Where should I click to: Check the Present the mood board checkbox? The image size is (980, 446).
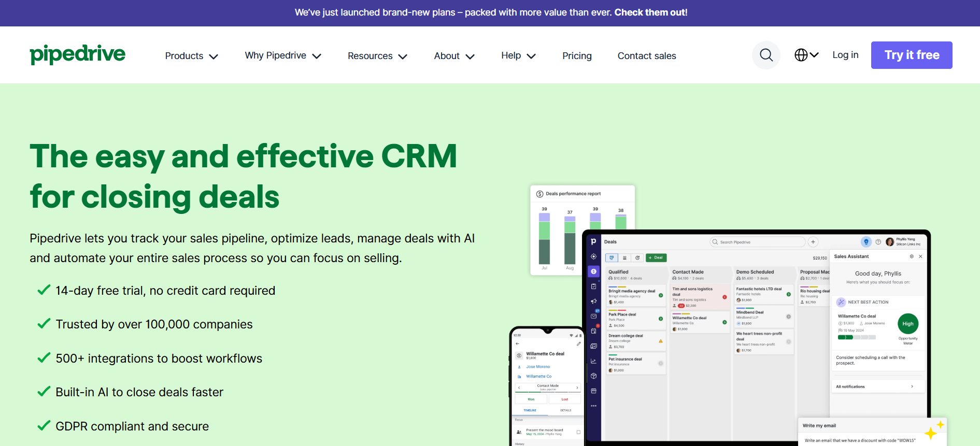click(578, 432)
